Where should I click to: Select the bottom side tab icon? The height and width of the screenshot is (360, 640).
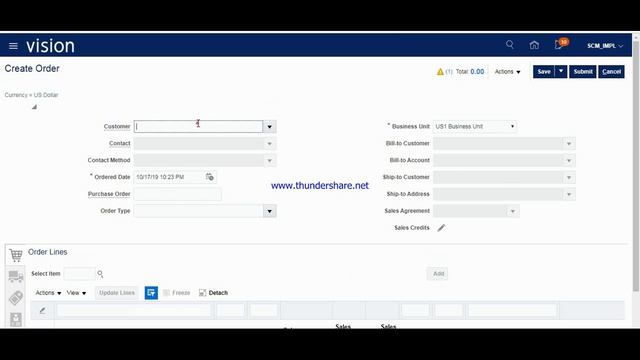[x=16, y=320]
